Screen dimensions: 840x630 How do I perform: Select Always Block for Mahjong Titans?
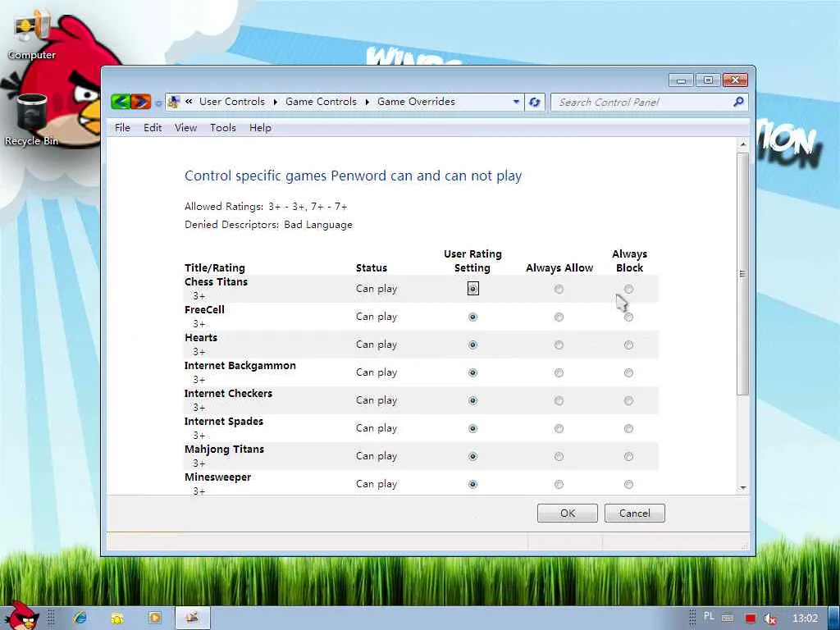click(628, 456)
